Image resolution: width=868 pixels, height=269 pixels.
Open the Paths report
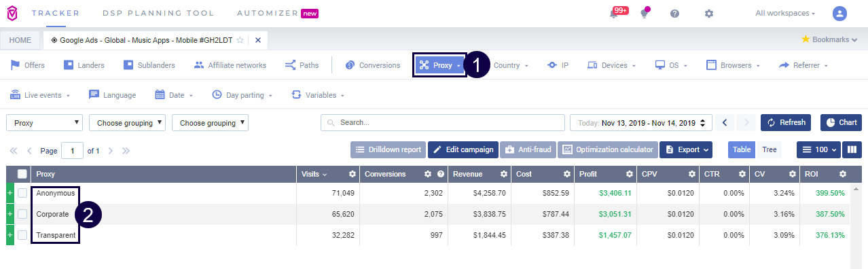pyautogui.click(x=302, y=65)
